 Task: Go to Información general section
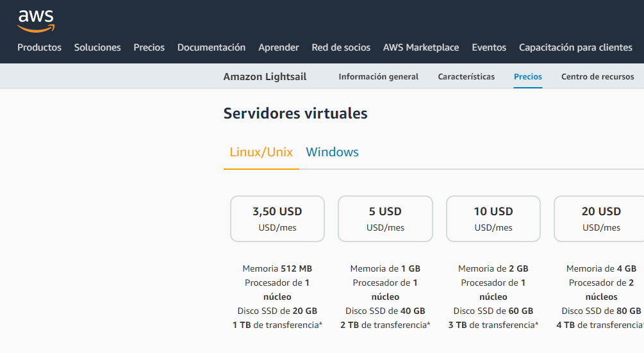[x=378, y=77]
